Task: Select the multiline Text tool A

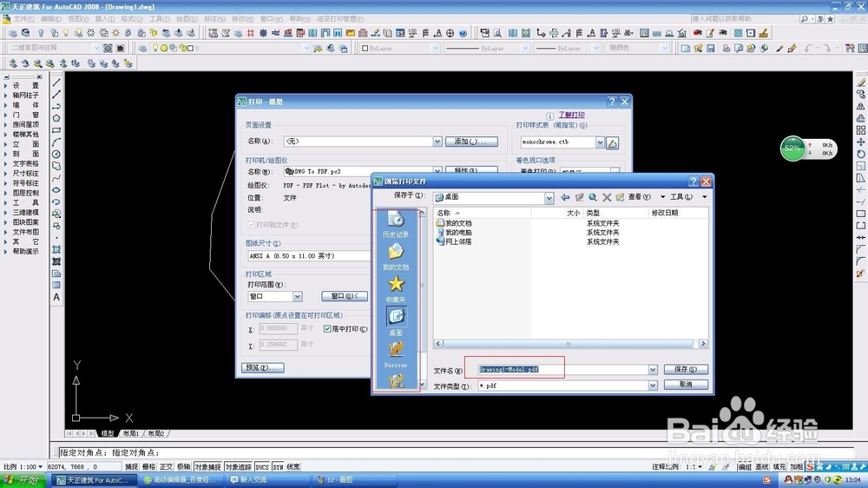Action: coord(56,298)
